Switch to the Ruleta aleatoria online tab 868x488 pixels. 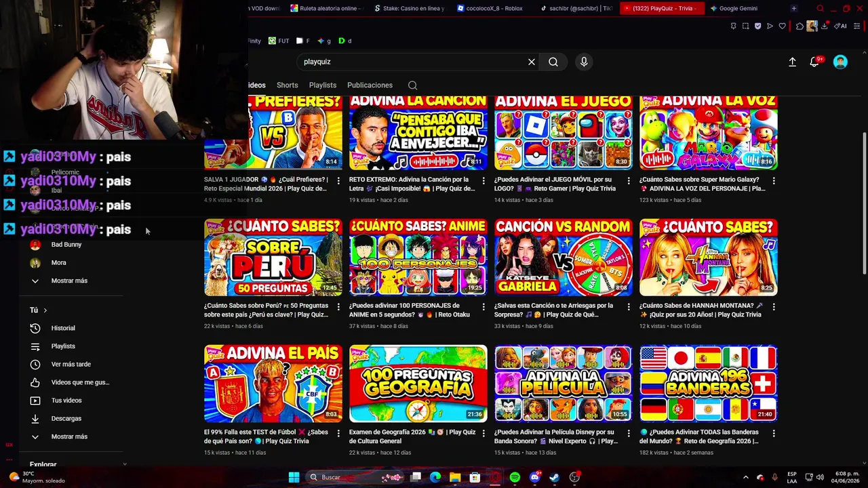coord(325,8)
